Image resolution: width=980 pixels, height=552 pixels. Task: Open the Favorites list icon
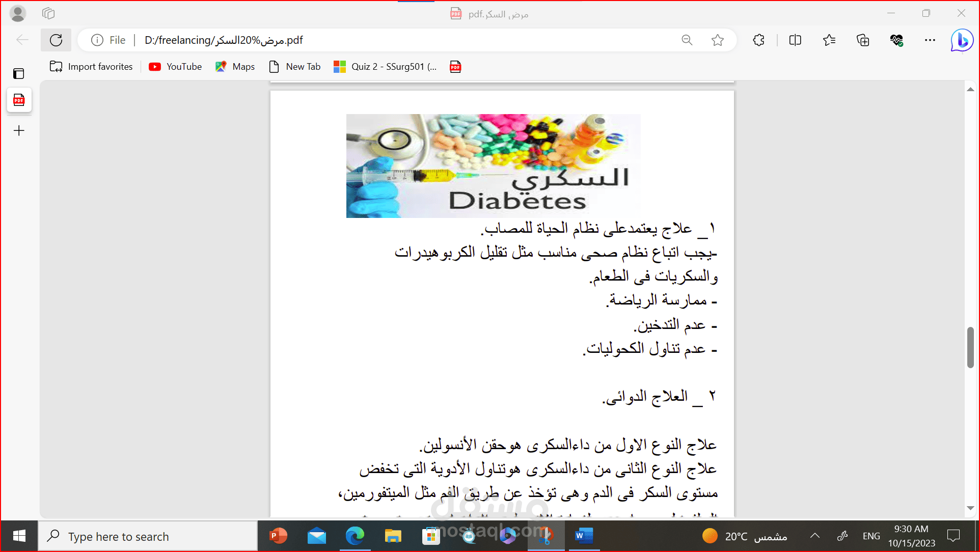pyautogui.click(x=829, y=40)
